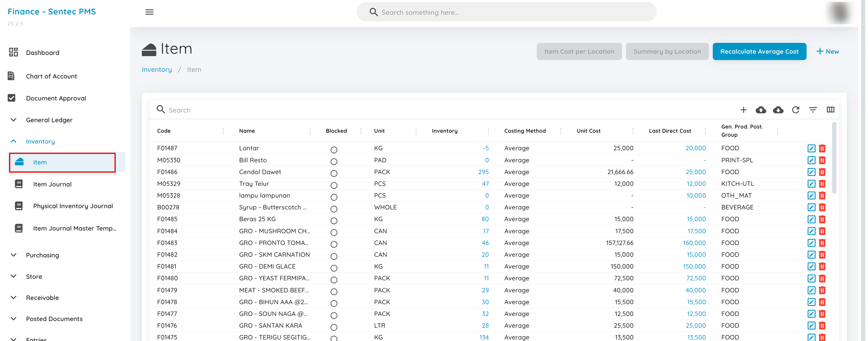Click the add row plus icon in table toolbar
Screen dimensions: 868x341
coord(743,110)
